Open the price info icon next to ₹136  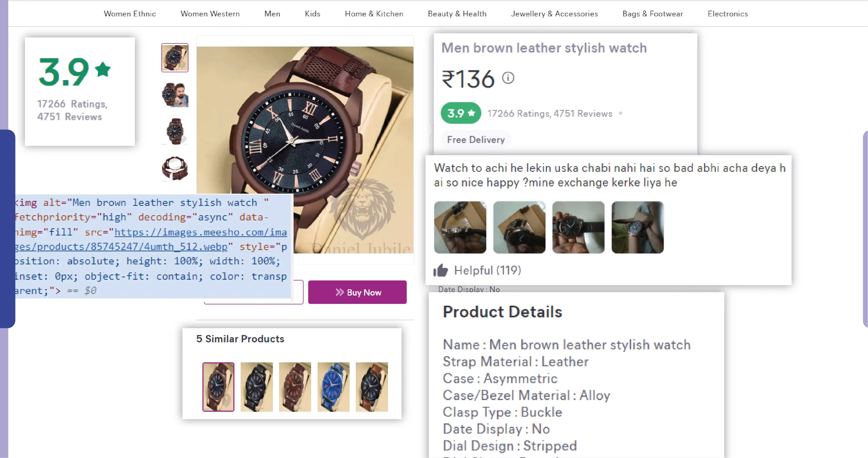click(x=508, y=78)
